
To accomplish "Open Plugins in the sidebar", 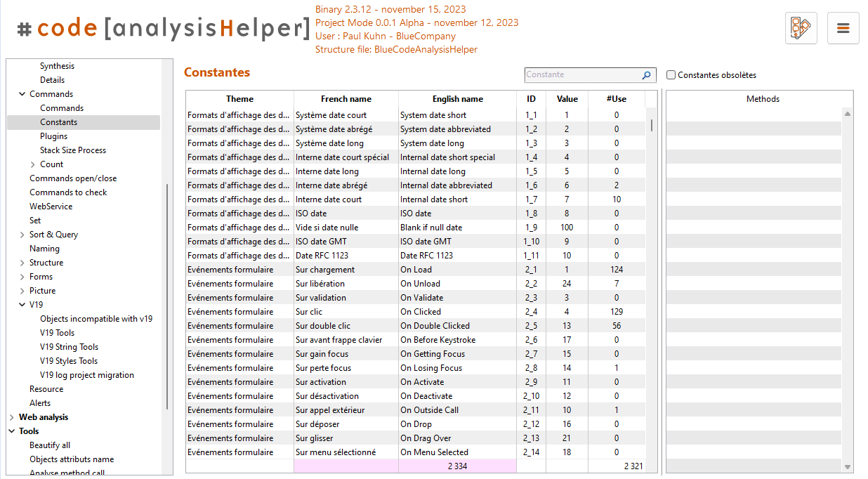I will tap(54, 136).
